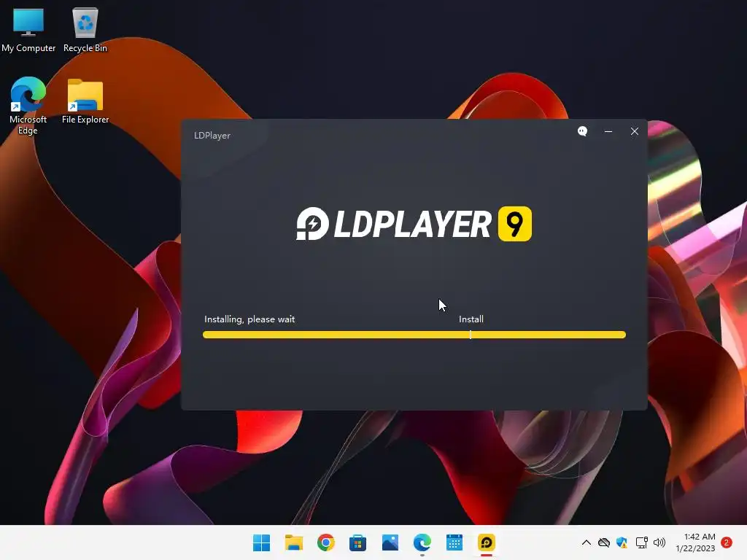
Task: Expand the hidden system tray icons
Action: 587,542
